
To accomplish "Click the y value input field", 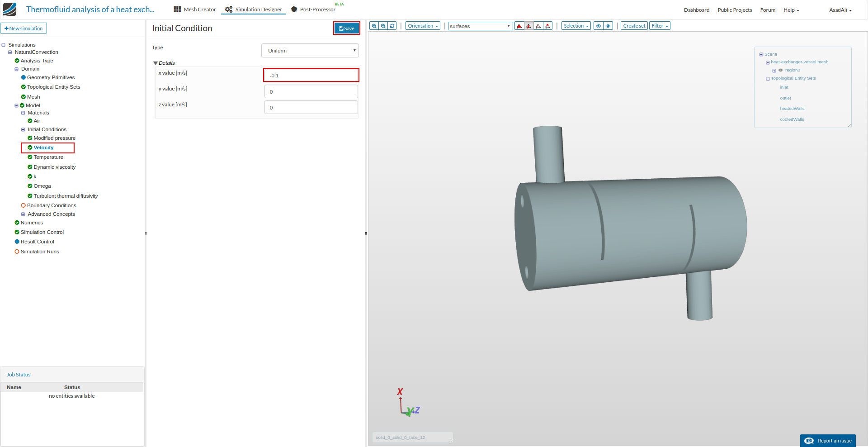I will point(311,91).
